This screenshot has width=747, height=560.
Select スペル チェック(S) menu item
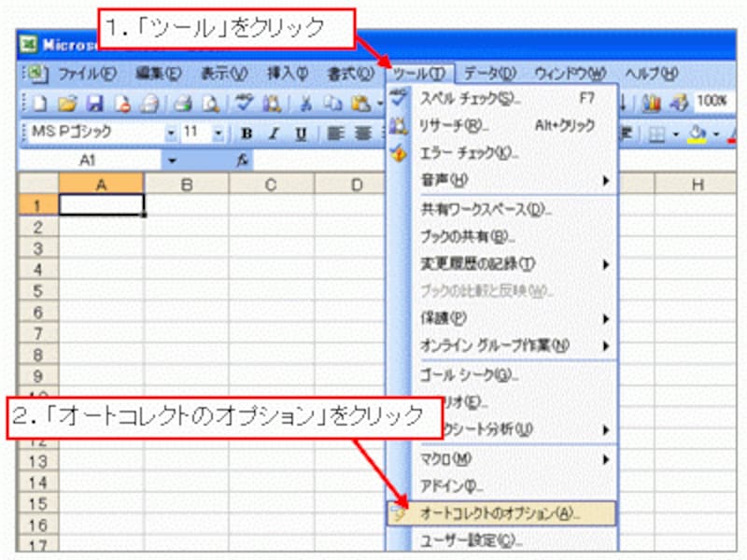click(x=501, y=99)
